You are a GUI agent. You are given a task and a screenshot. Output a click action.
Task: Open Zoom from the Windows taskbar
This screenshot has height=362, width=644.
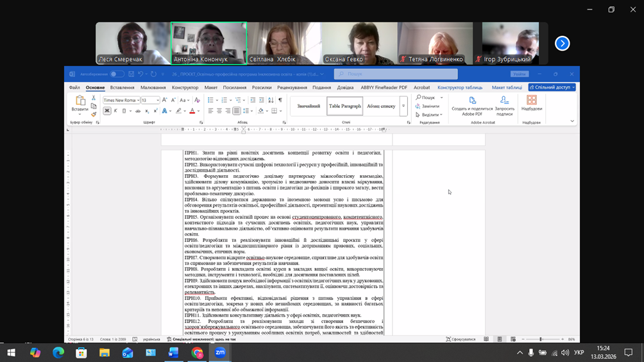[220, 352]
